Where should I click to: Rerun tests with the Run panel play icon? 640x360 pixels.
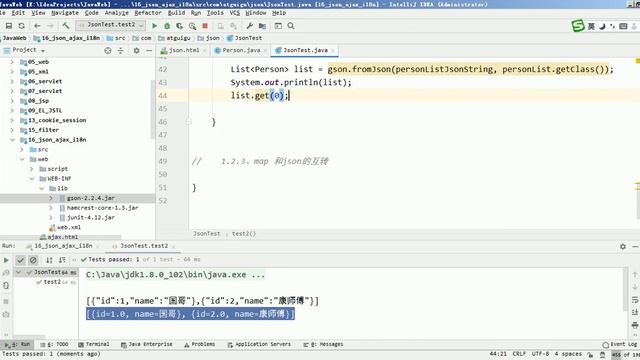(x=6, y=260)
